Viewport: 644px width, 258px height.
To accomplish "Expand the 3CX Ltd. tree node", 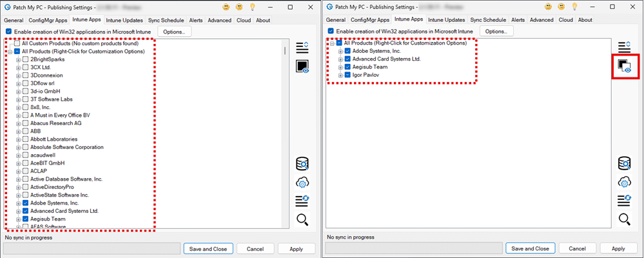I will 19,67.
